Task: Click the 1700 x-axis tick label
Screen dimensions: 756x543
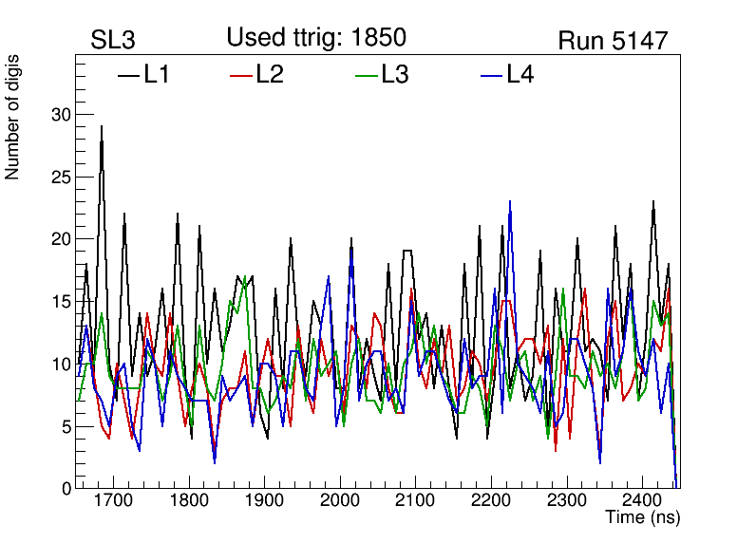Action: coord(113,501)
